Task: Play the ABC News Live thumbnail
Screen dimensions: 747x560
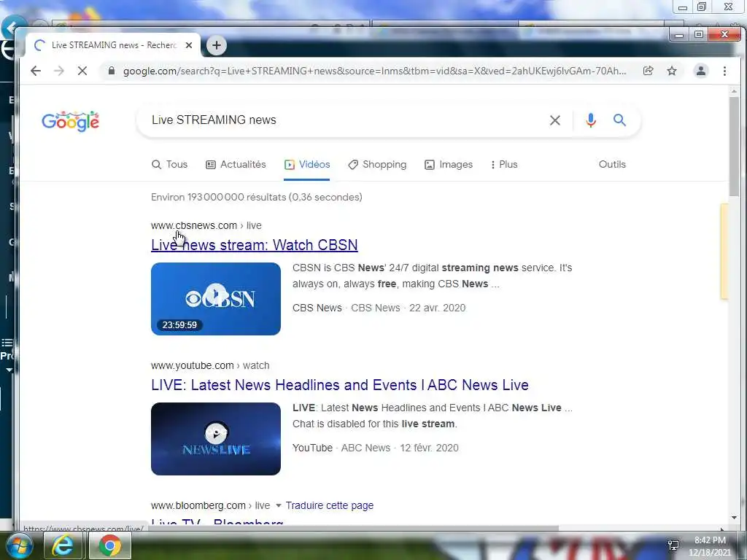Action: click(x=216, y=438)
